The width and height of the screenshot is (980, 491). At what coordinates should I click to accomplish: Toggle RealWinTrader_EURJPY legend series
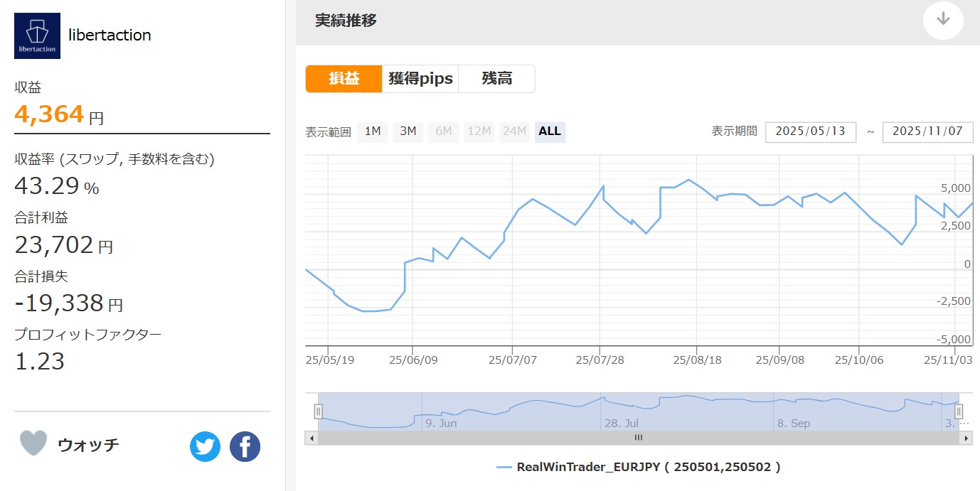pyautogui.click(x=639, y=467)
